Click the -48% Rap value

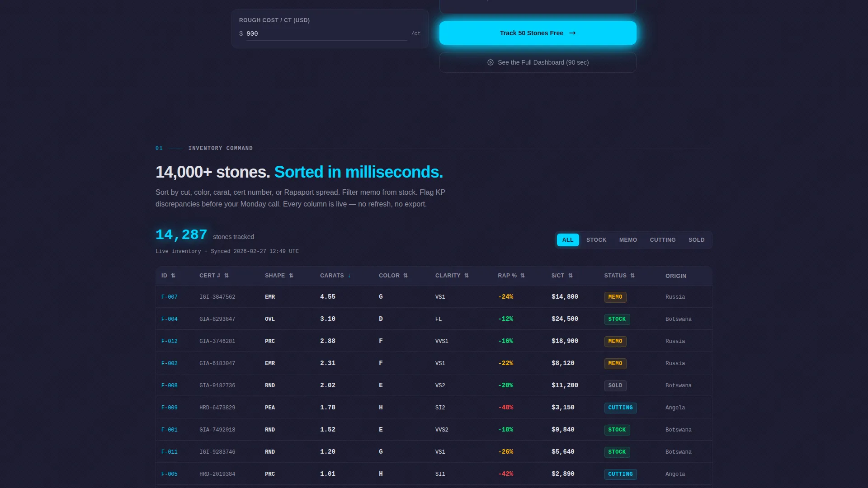pos(505,408)
